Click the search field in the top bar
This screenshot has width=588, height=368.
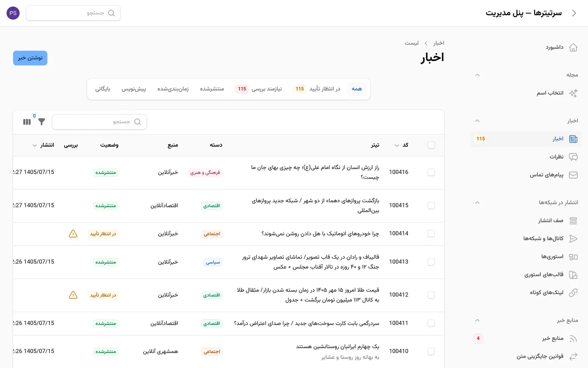(73, 13)
